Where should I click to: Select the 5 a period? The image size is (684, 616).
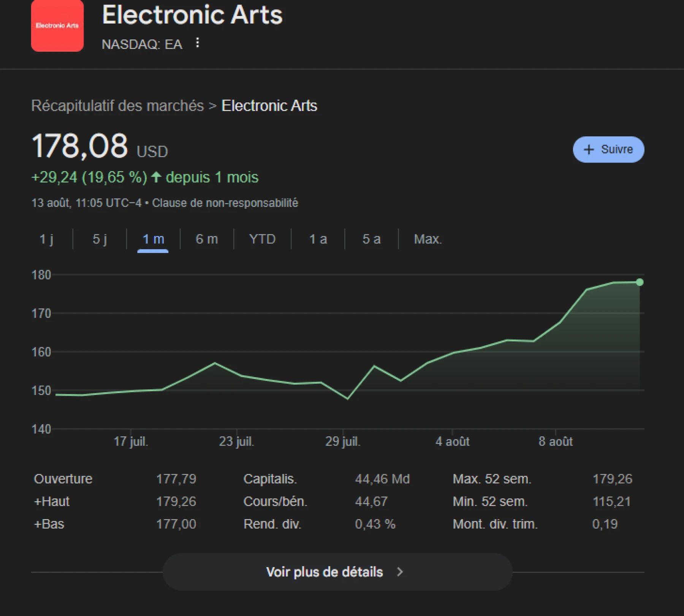click(371, 239)
